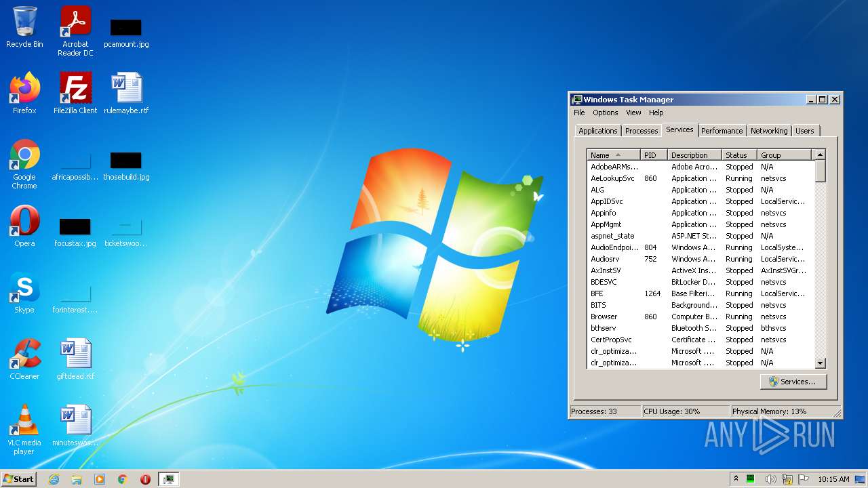Select the CertPropSvc service row
The width and height of the screenshot is (868, 488).
pyautogui.click(x=701, y=340)
